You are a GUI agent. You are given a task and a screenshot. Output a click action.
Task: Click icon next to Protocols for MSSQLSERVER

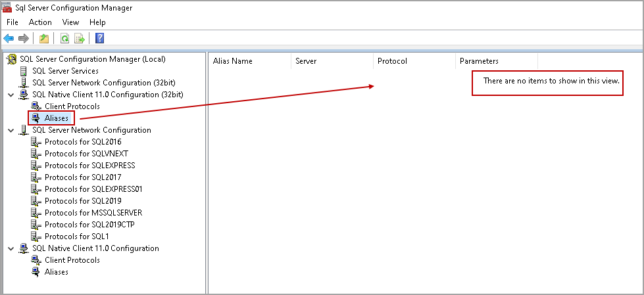pyautogui.click(x=36, y=213)
